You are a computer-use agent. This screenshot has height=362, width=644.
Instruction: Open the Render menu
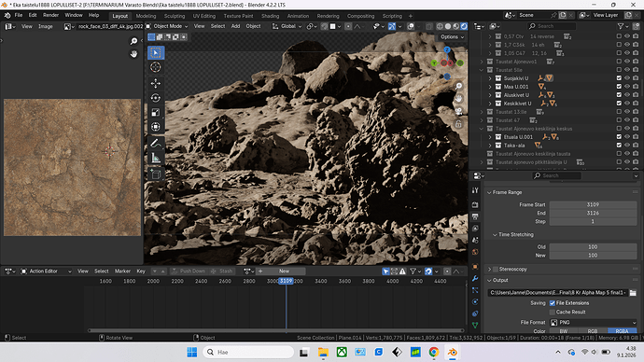pyautogui.click(x=51, y=15)
